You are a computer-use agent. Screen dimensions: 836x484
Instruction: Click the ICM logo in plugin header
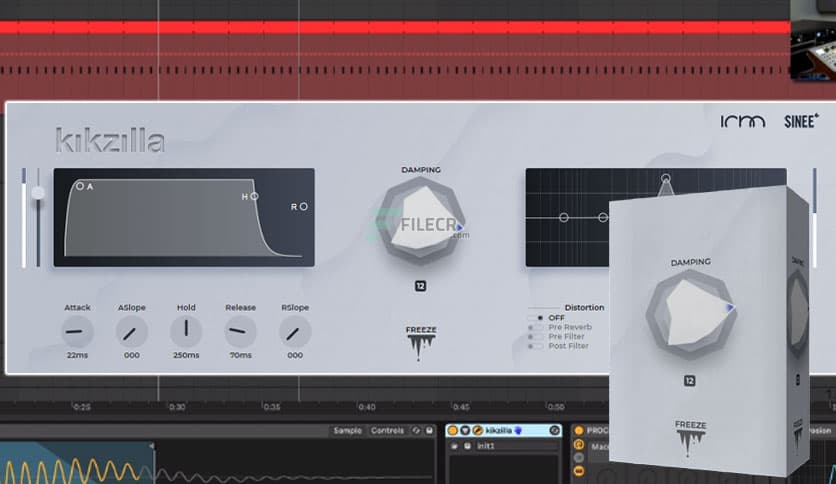[x=743, y=121]
